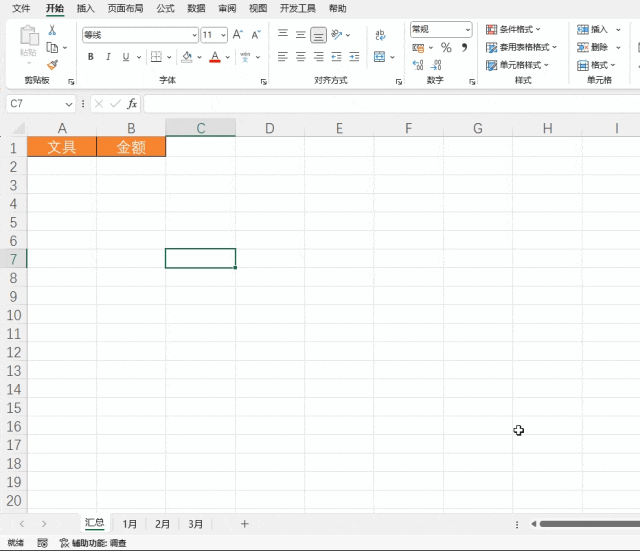Open number format 常规 dropdown
640x551 pixels.
coord(468,29)
